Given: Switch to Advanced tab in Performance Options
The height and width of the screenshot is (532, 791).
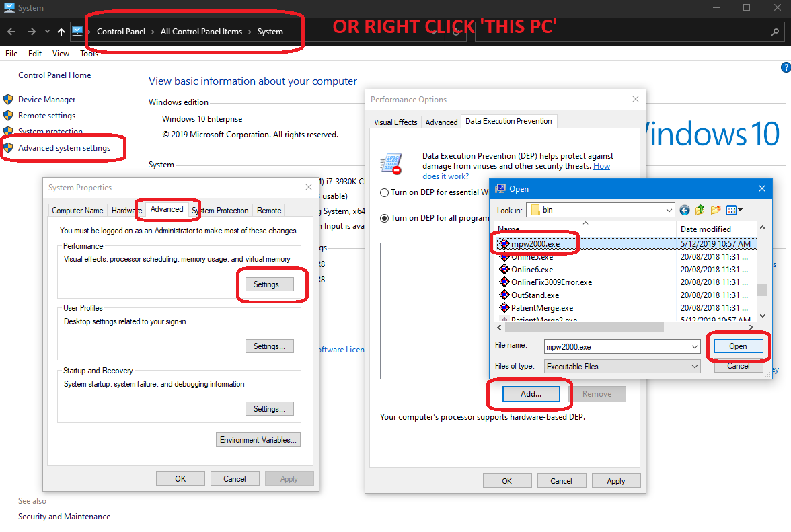Looking at the screenshot, I should point(441,122).
